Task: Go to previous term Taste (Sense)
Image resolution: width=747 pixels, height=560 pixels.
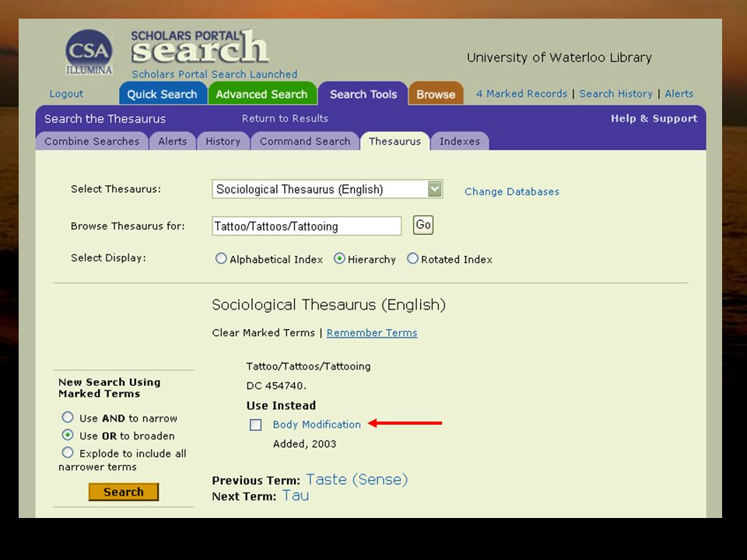Action: pyautogui.click(x=357, y=479)
